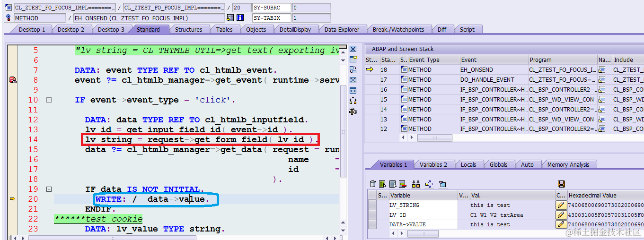This screenshot has width=644, height=240.
Task: Click the stack type icon for level 12
Action: click(404, 129)
